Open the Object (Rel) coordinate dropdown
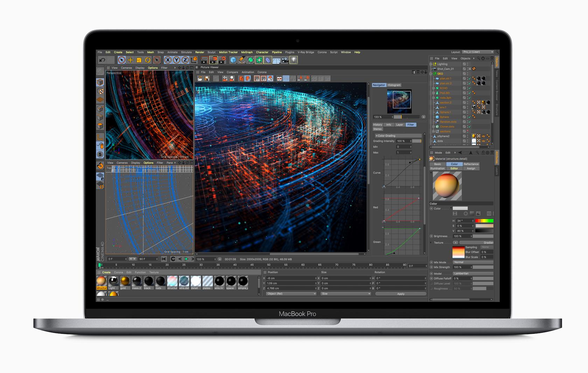 [x=291, y=294]
